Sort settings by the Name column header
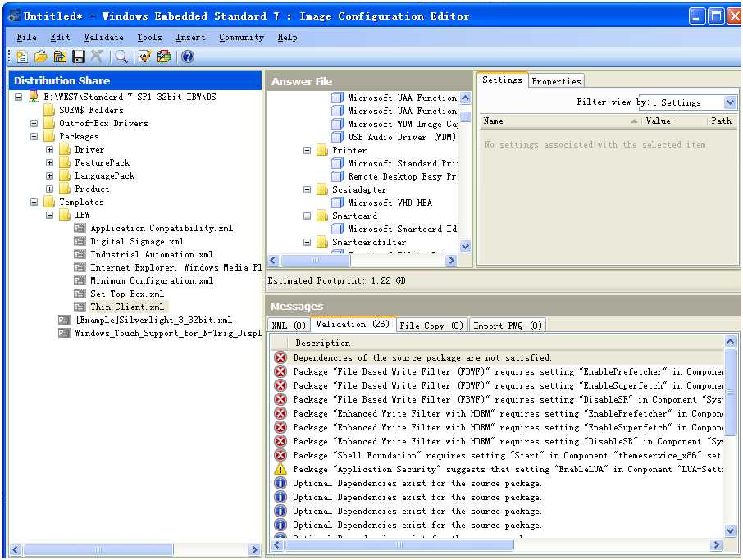 tap(559, 121)
